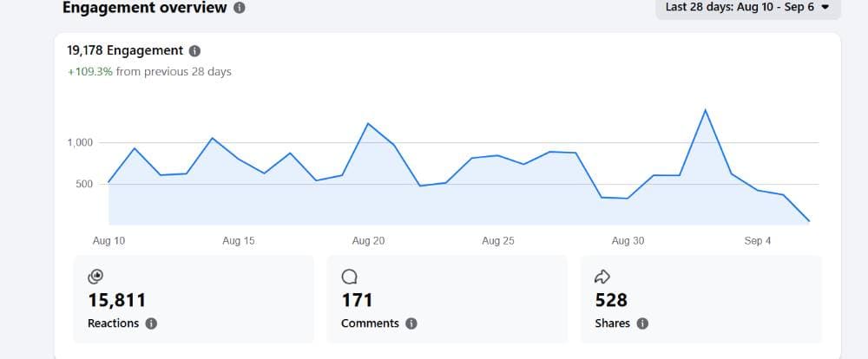Click the reactions thumbs-up icon

[95, 276]
